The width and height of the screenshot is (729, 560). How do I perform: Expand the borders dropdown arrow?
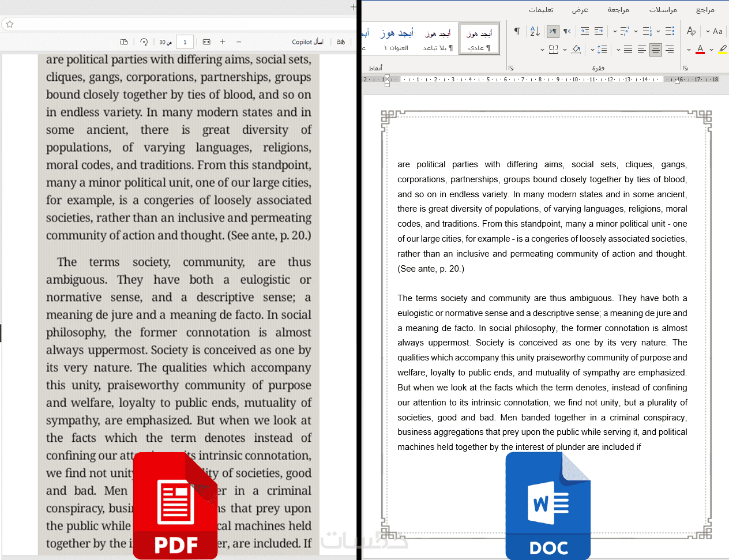pyautogui.click(x=542, y=50)
